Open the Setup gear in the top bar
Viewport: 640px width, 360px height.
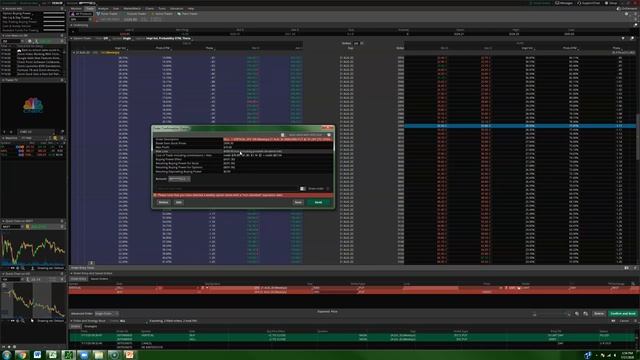tap(611, 3)
